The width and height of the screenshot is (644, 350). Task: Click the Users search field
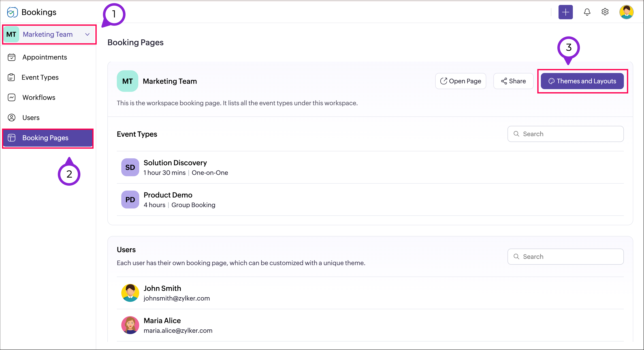click(565, 256)
